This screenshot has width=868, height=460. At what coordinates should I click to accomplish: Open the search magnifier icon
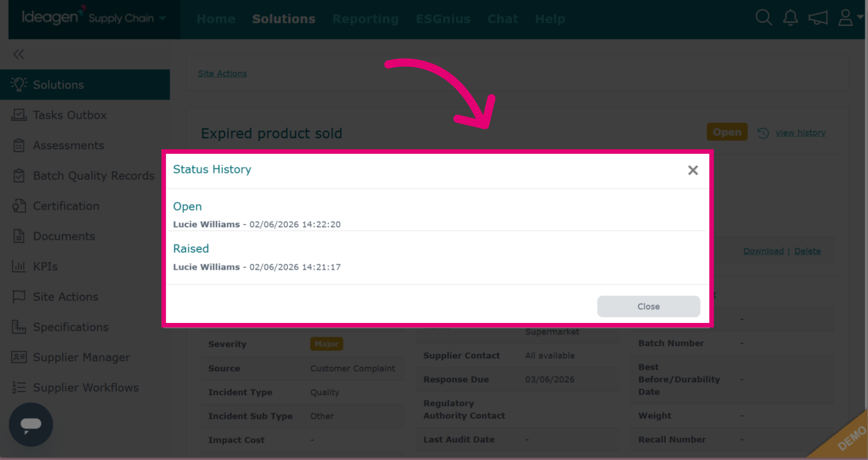coord(764,18)
